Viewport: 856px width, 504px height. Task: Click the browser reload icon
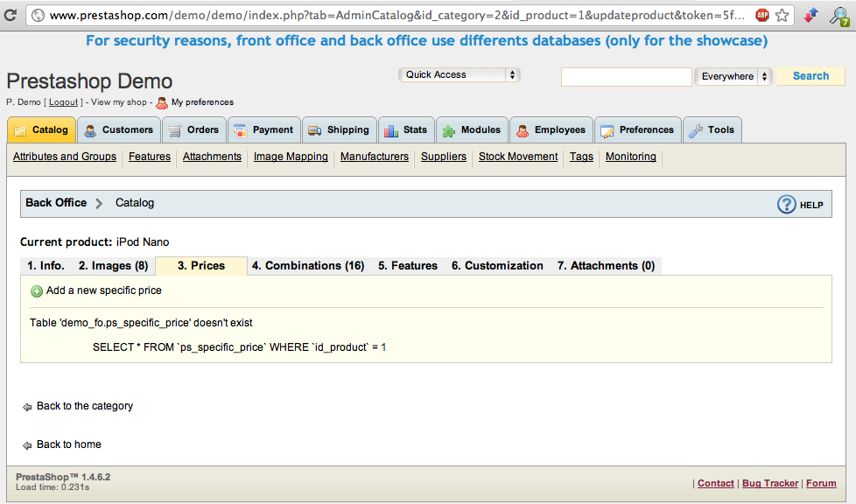tap(10, 15)
